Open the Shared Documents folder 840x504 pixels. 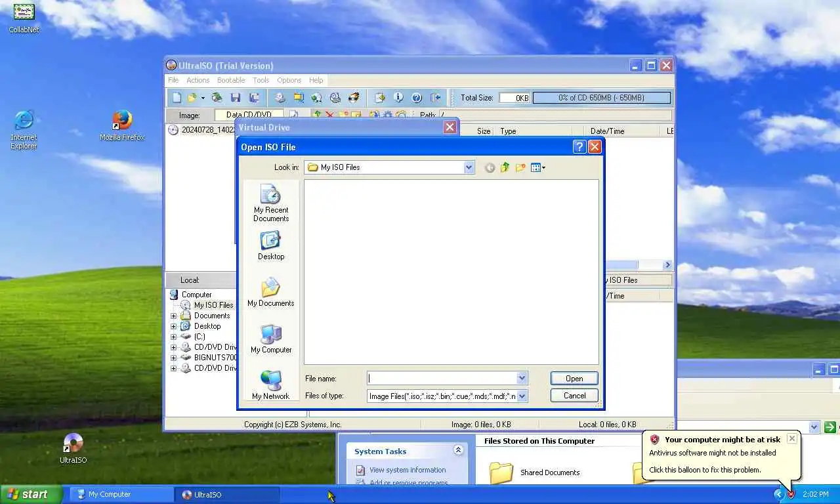[534, 472]
